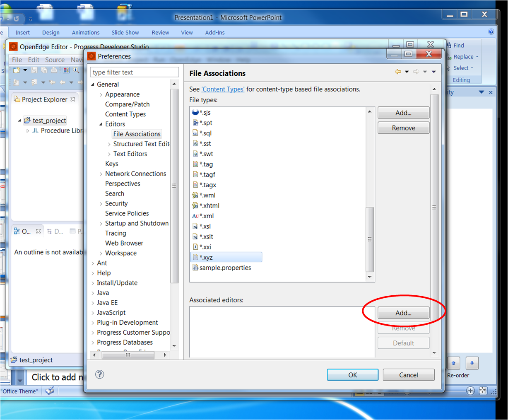The image size is (508, 420).
Task: Select Perspectives in preferences tree
Action: coord(123,184)
